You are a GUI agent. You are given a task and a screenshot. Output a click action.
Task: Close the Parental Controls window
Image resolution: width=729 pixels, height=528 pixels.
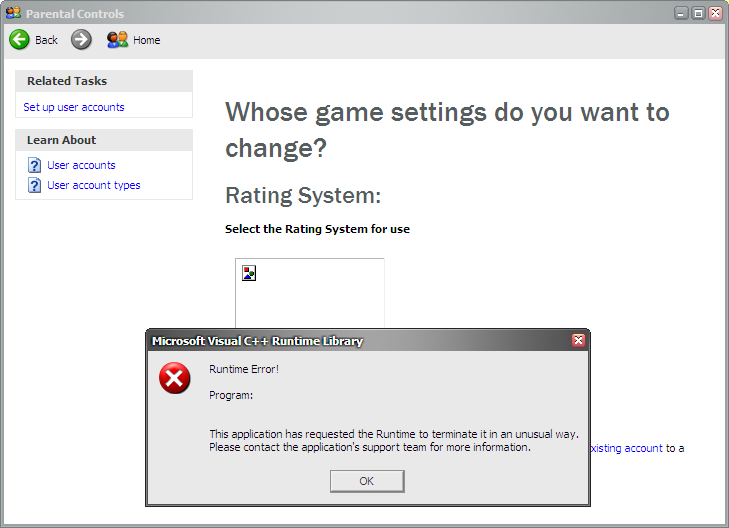point(716,13)
